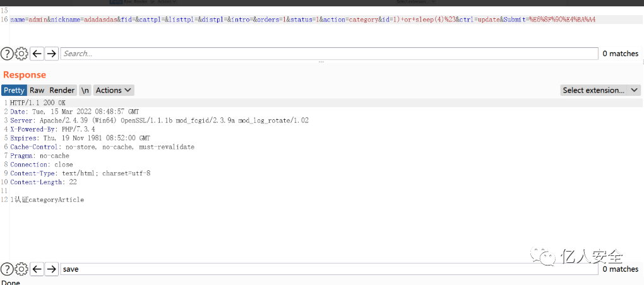Click the 'Connection: close' line

(42, 165)
